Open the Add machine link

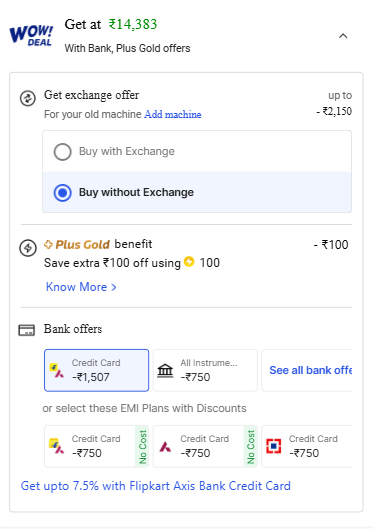click(x=173, y=114)
